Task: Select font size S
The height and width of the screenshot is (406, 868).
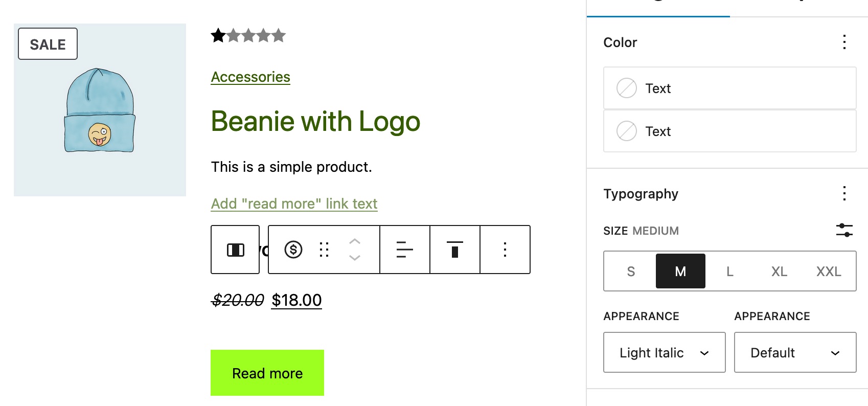Action: click(631, 271)
